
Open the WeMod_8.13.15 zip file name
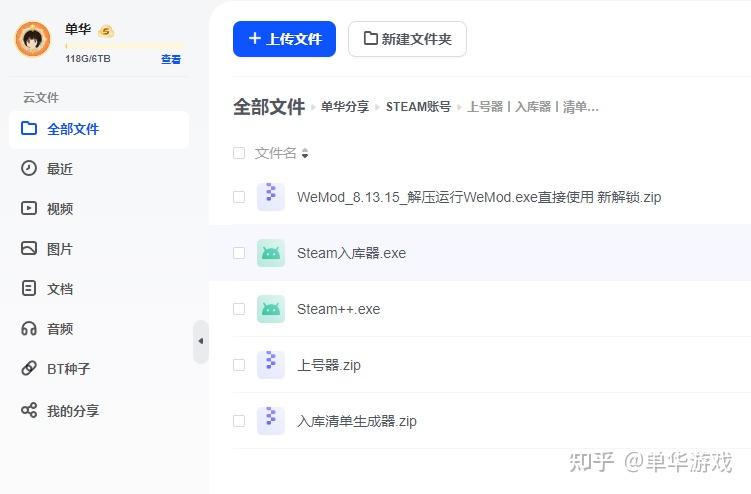coord(479,197)
